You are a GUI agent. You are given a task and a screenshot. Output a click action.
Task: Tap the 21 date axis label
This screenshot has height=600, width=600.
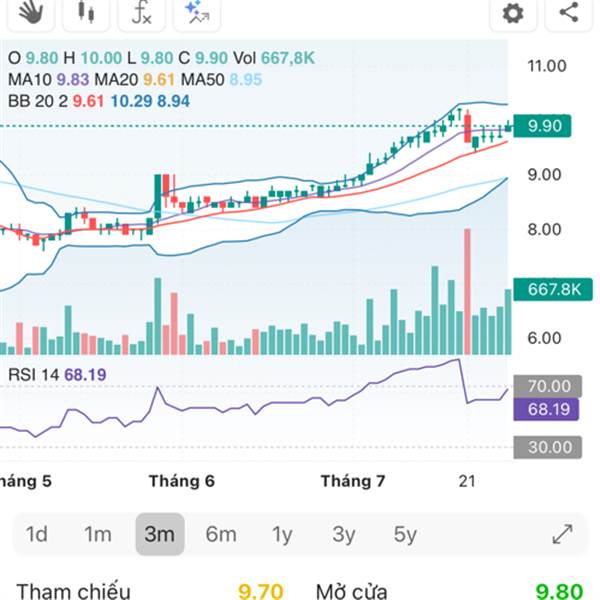467,481
